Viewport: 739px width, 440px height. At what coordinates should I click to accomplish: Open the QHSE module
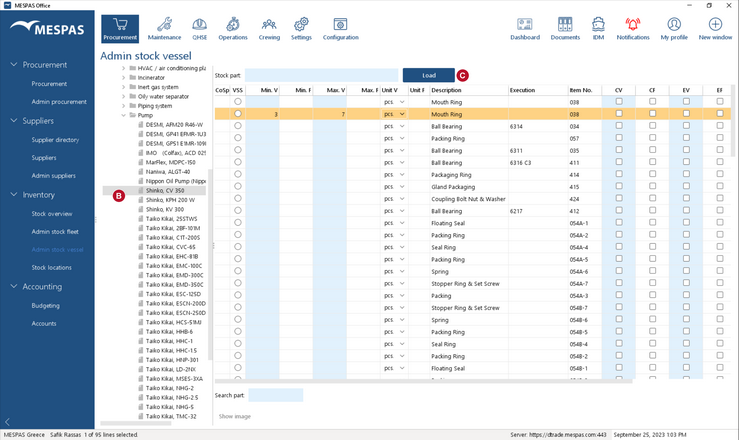[x=199, y=29]
